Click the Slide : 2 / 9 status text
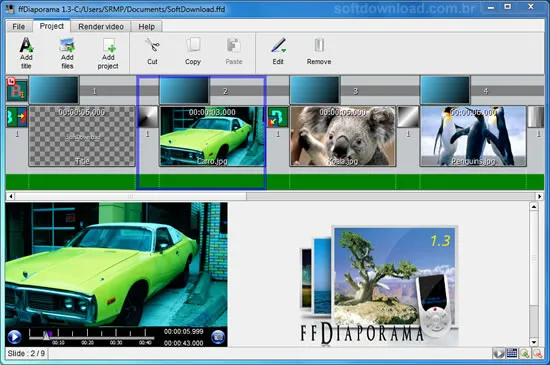 click(26, 353)
